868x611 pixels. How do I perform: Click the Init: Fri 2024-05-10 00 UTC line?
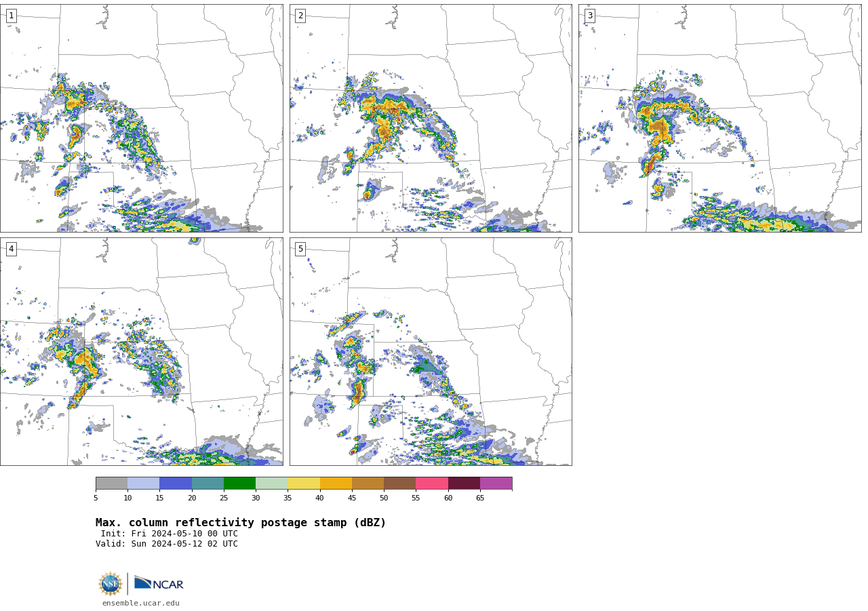170,534
